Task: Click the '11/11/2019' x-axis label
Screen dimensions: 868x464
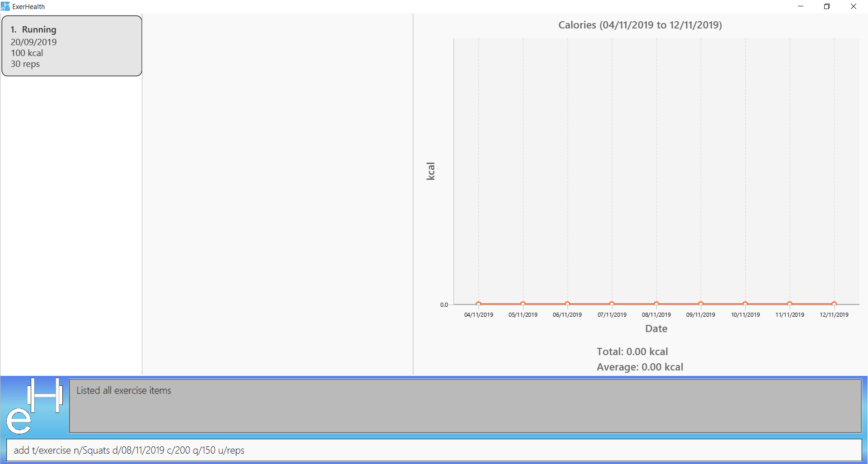Action: (790, 315)
